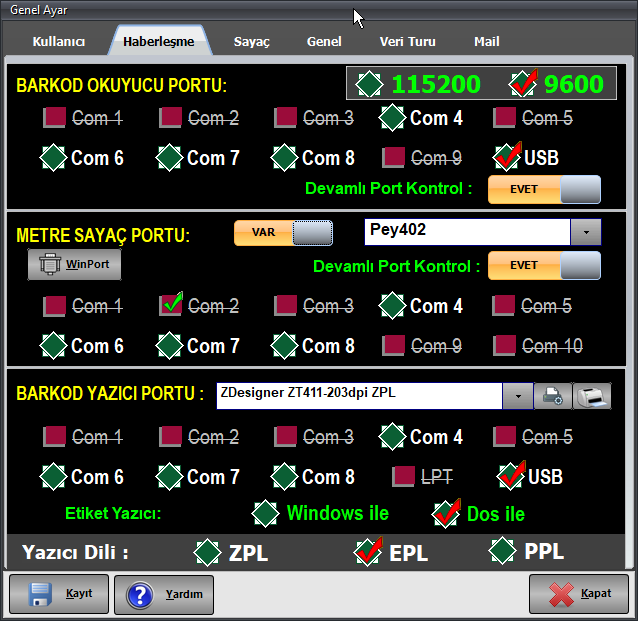Open Yardım help button
This screenshot has width=638, height=621.
click(164, 595)
